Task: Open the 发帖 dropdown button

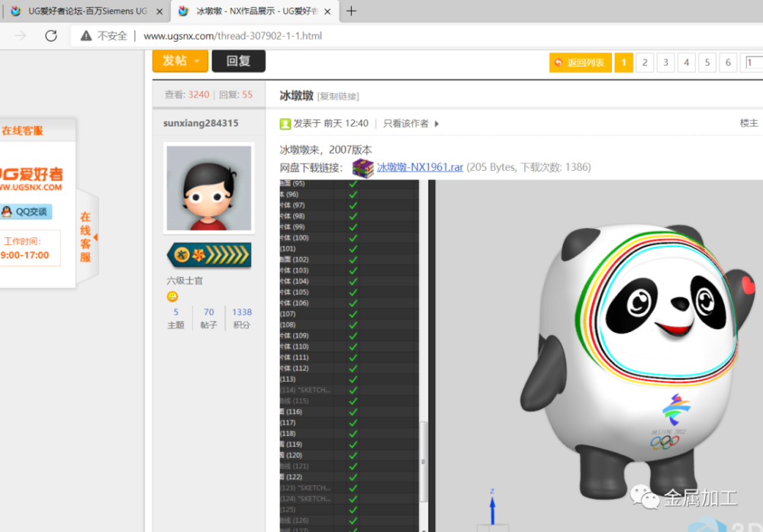Action: 180,61
